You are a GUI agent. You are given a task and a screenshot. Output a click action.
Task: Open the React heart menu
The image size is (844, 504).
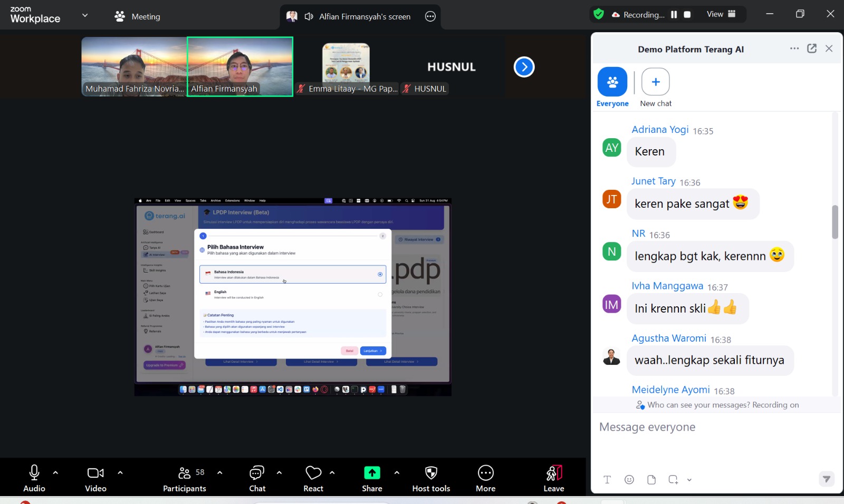point(313,478)
